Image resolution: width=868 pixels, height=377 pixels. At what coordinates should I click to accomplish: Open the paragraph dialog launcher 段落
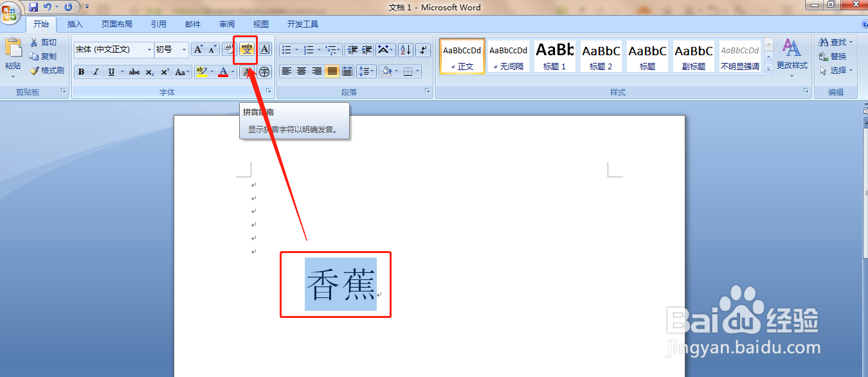pos(428,92)
